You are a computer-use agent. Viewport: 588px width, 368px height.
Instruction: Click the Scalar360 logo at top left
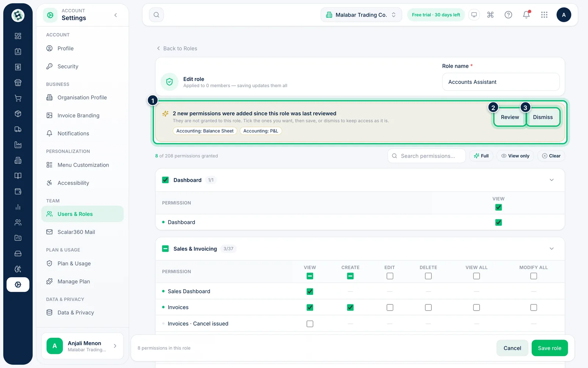[18, 15]
